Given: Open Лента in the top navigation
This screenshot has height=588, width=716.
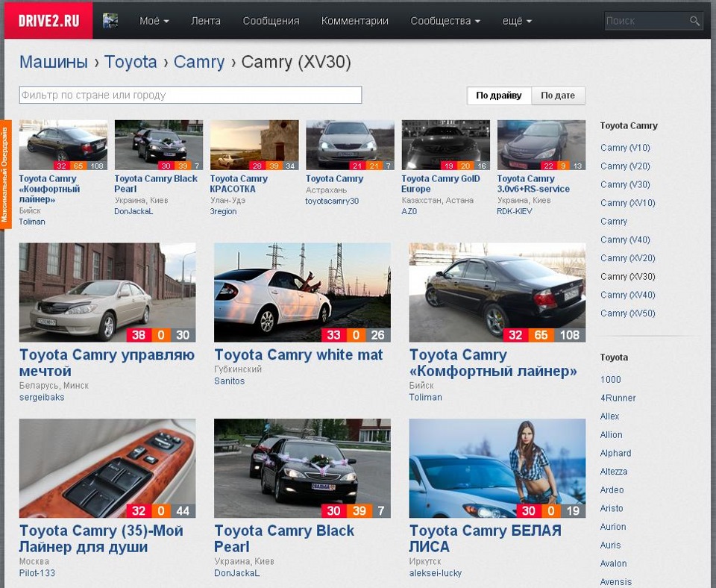Looking at the screenshot, I should coord(206,21).
